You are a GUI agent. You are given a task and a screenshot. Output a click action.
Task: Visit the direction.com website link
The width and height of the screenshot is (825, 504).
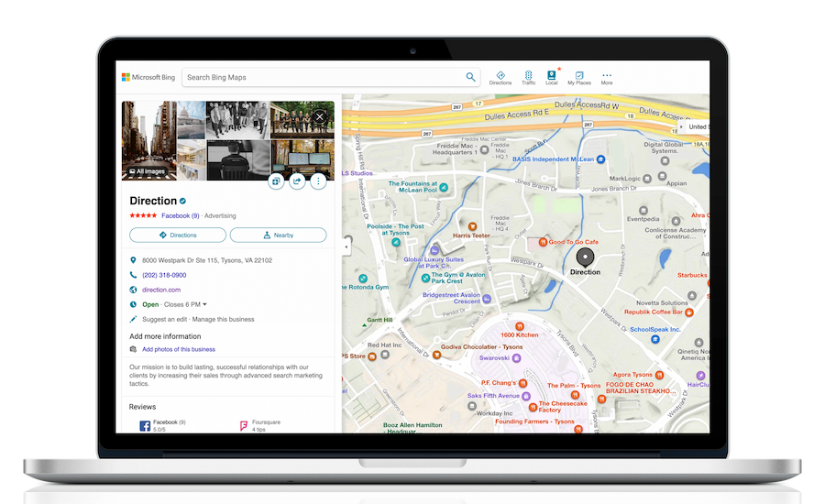pos(161,290)
